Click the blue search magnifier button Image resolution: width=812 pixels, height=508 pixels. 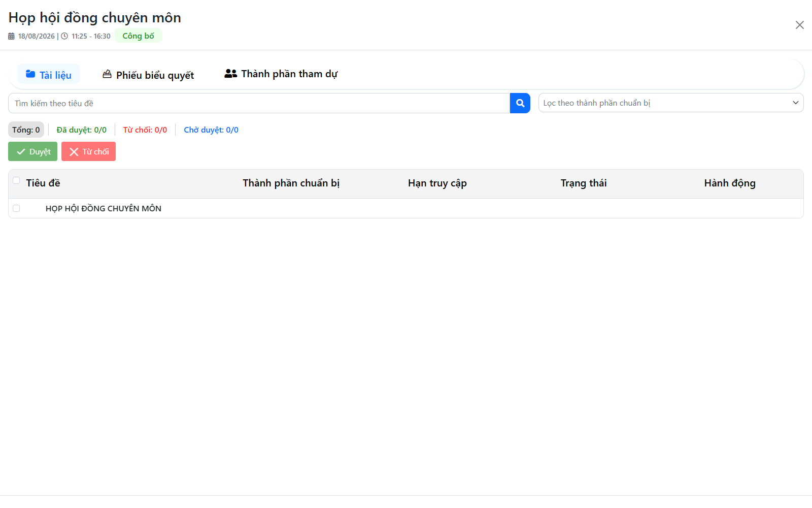(520, 103)
